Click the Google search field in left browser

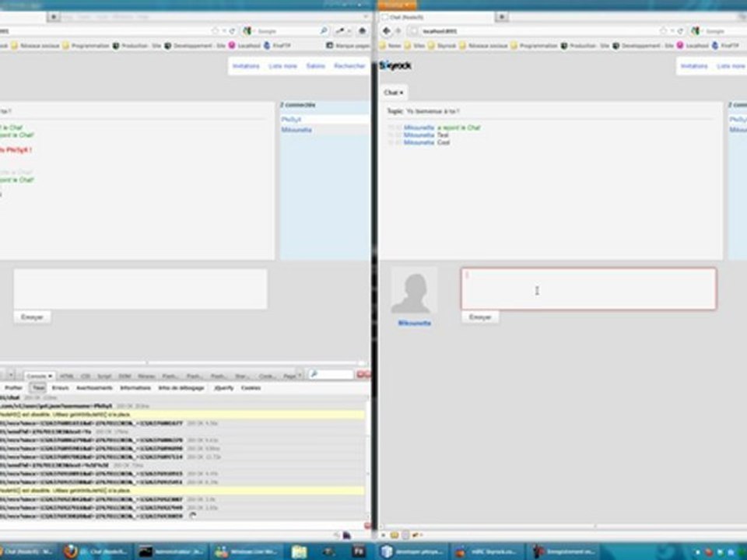coord(287,31)
